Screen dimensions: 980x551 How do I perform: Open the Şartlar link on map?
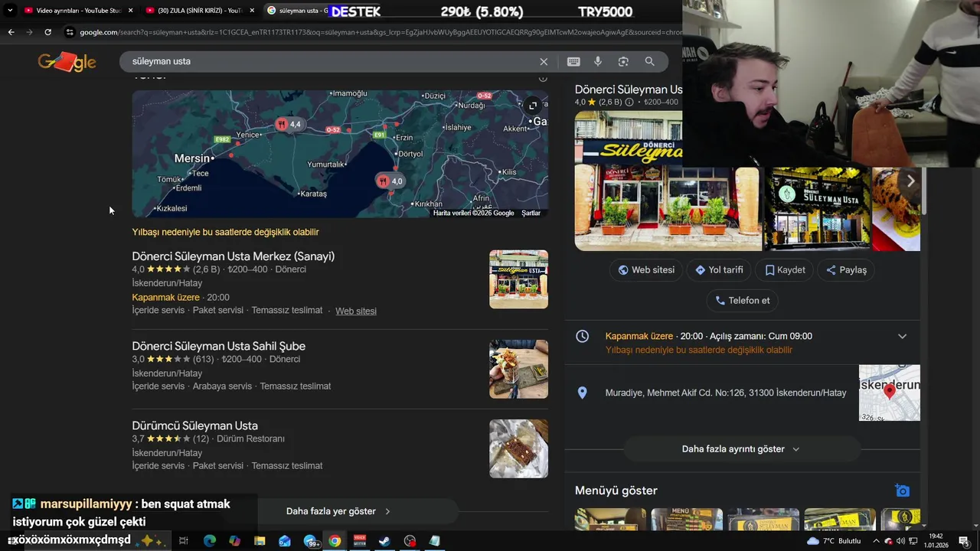(531, 213)
